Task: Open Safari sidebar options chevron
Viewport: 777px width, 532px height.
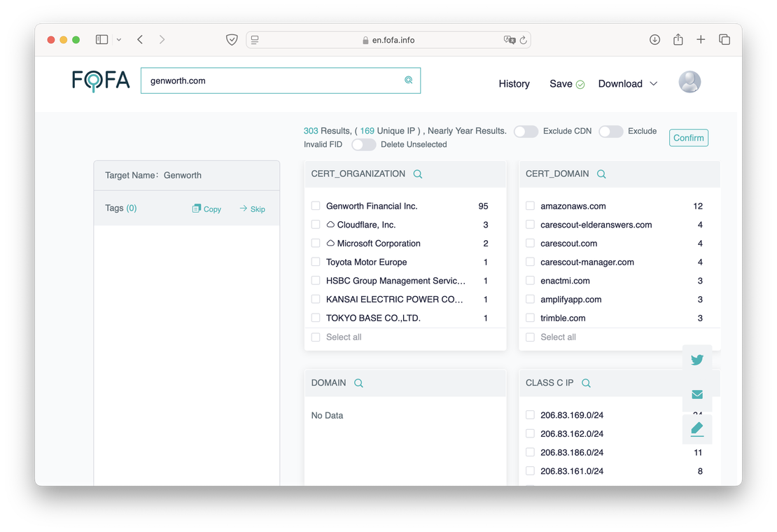Action: pos(119,40)
